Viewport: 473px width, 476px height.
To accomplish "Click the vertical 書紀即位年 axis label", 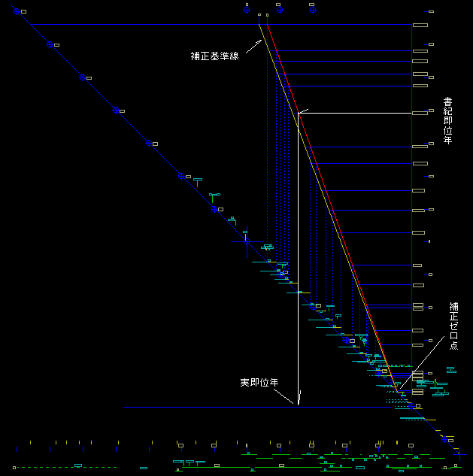I will 447,120.
